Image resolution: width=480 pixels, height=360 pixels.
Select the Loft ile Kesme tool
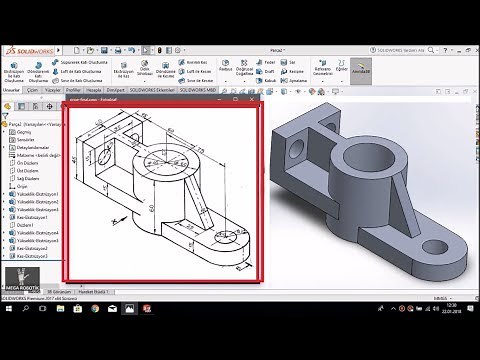coord(195,71)
